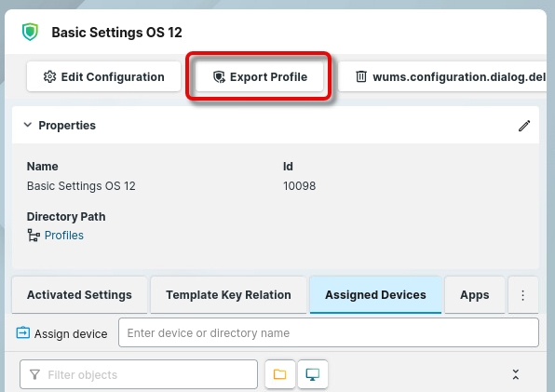This screenshot has width=555, height=392.
Task: Focus the Enter device or directory name field
Action: pyautogui.click(x=329, y=332)
